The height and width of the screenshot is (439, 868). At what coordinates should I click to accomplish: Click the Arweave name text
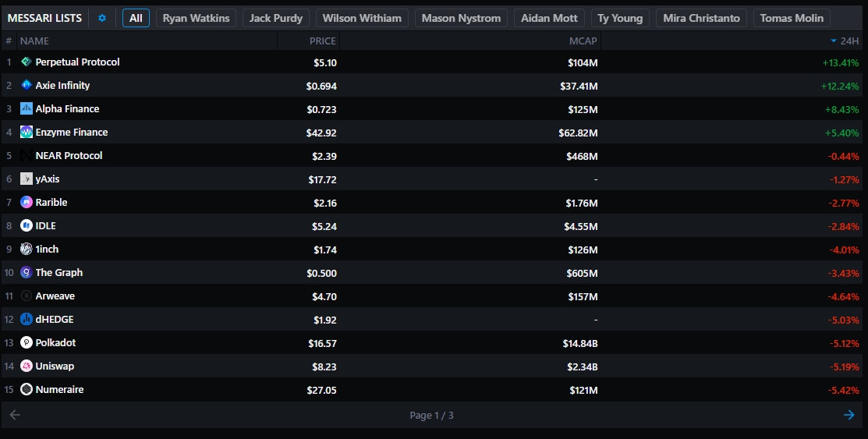coord(55,296)
